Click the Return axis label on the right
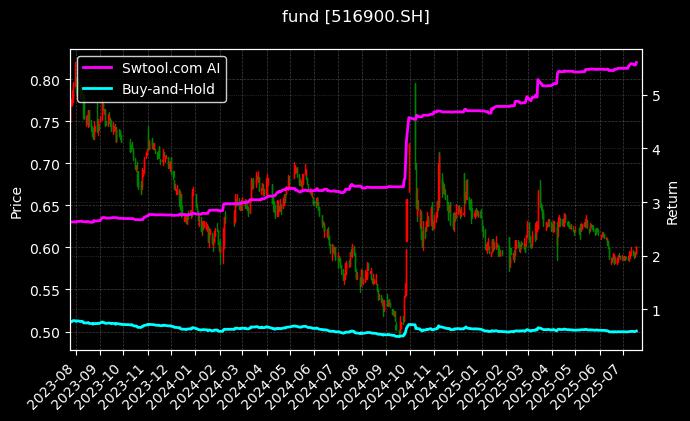Image resolution: width=690 pixels, height=421 pixels. click(672, 199)
